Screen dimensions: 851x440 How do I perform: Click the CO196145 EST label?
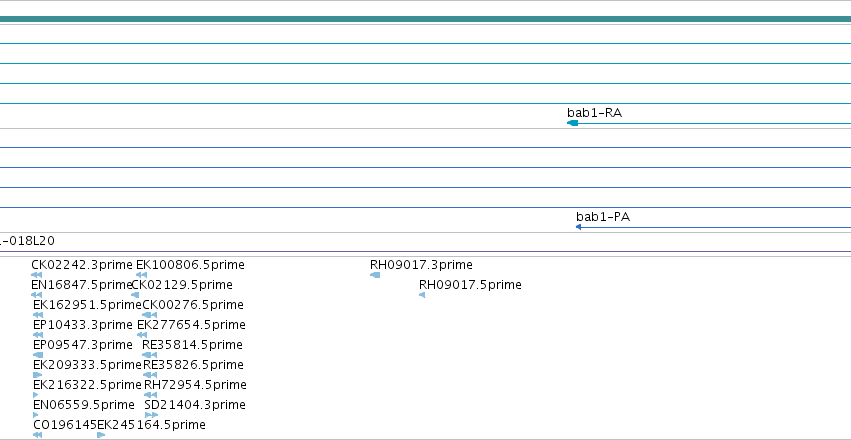[65, 425]
